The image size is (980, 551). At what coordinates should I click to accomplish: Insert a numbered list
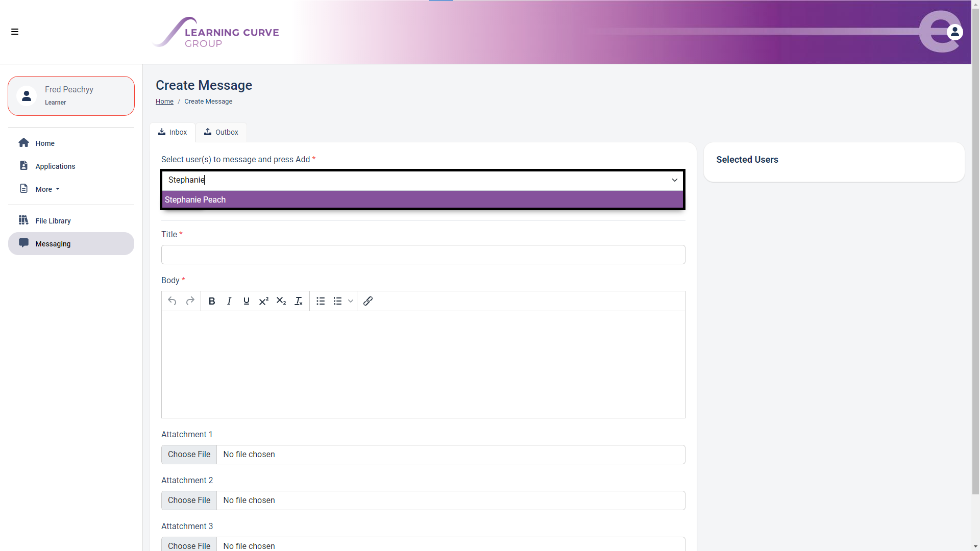point(337,301)
